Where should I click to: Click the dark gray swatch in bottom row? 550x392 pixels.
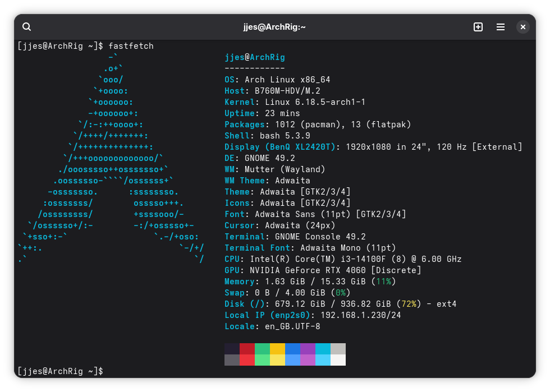[232, 360]
